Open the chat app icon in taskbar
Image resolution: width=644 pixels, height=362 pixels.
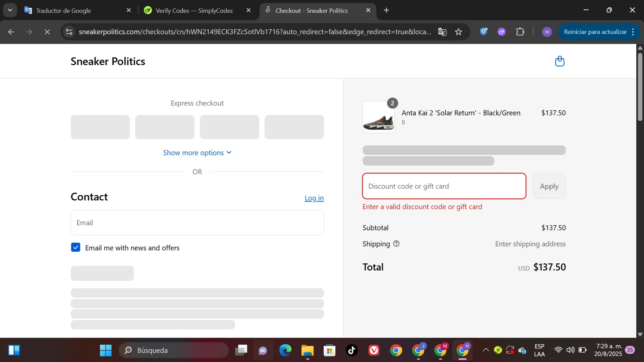tap(263, 350)
